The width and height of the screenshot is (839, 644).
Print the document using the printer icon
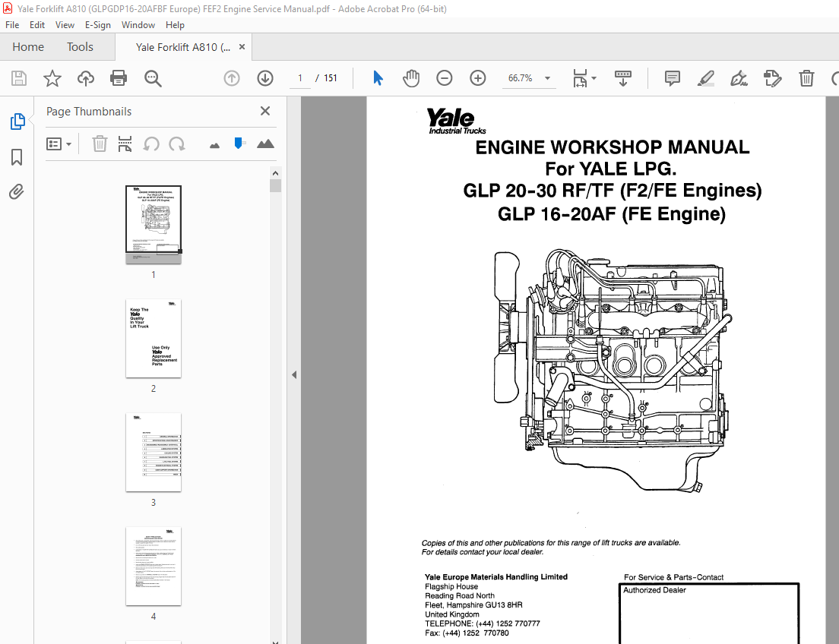pyautogui.click(x=119, y=79)
